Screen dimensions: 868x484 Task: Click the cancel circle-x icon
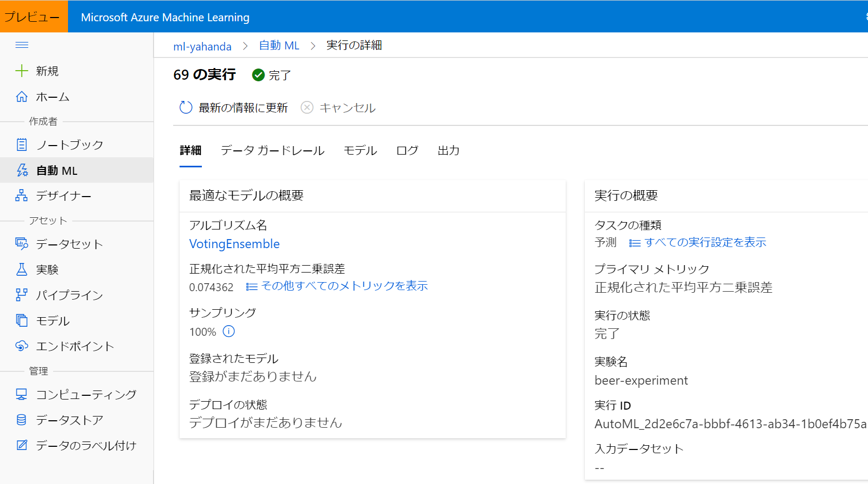click(307, 107)
